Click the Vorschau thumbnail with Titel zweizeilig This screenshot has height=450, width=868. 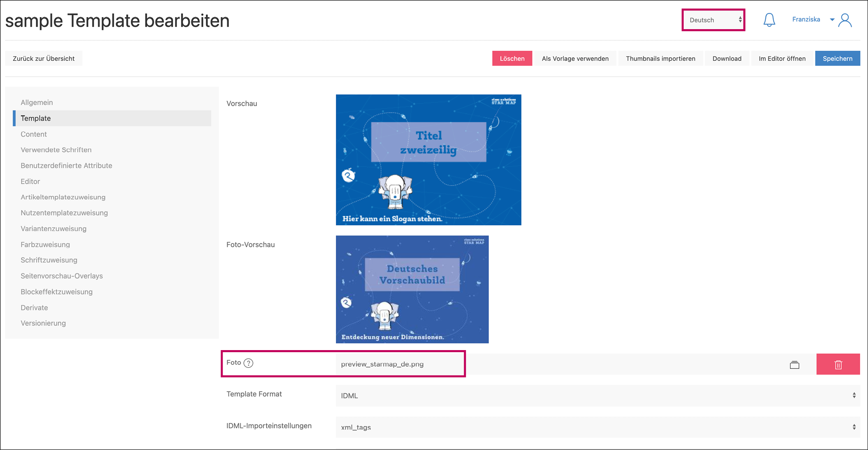click(428, 160)
